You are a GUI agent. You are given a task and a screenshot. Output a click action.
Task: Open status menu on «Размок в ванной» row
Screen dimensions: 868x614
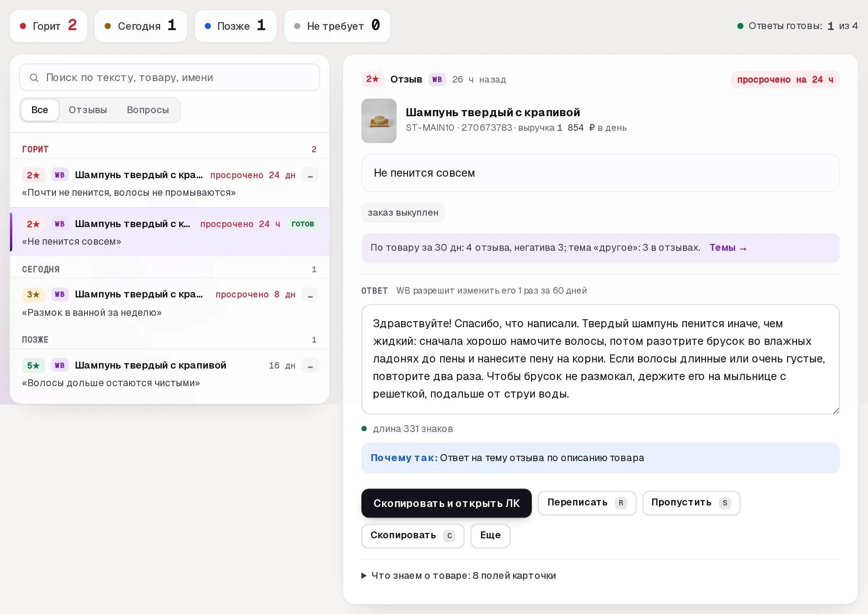click(310, 294)
